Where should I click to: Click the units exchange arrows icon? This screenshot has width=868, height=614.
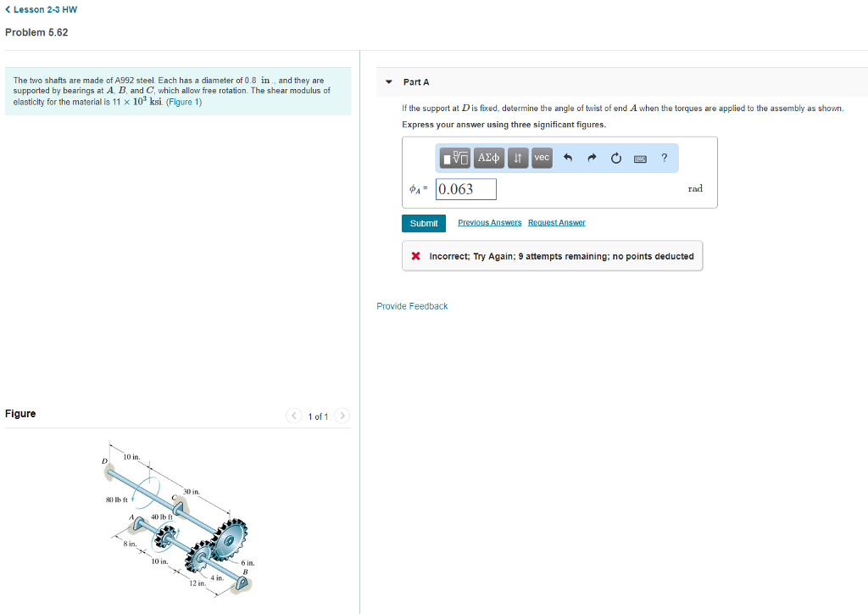pos(517,158)
